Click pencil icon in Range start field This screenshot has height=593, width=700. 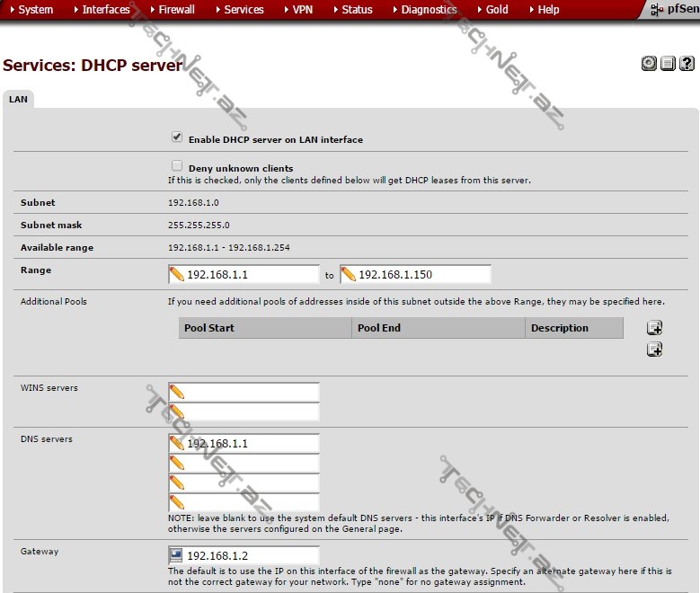[177, 274]
